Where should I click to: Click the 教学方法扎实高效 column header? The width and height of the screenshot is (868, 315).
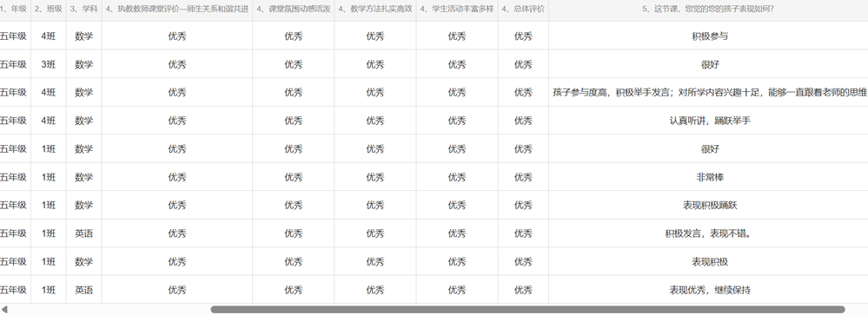[x=375, y=9]
